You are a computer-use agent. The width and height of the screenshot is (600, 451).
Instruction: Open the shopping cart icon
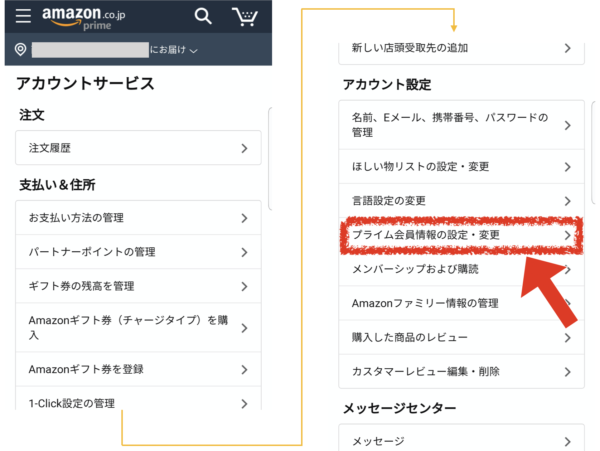pyautogui.click(x=245, y=16)
